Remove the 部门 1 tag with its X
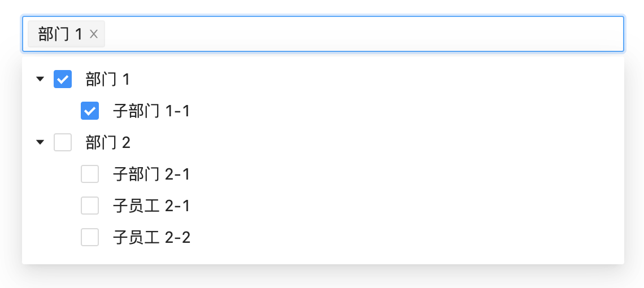The height and width of the screenshot is (288, 644). (x=94, y=34)
